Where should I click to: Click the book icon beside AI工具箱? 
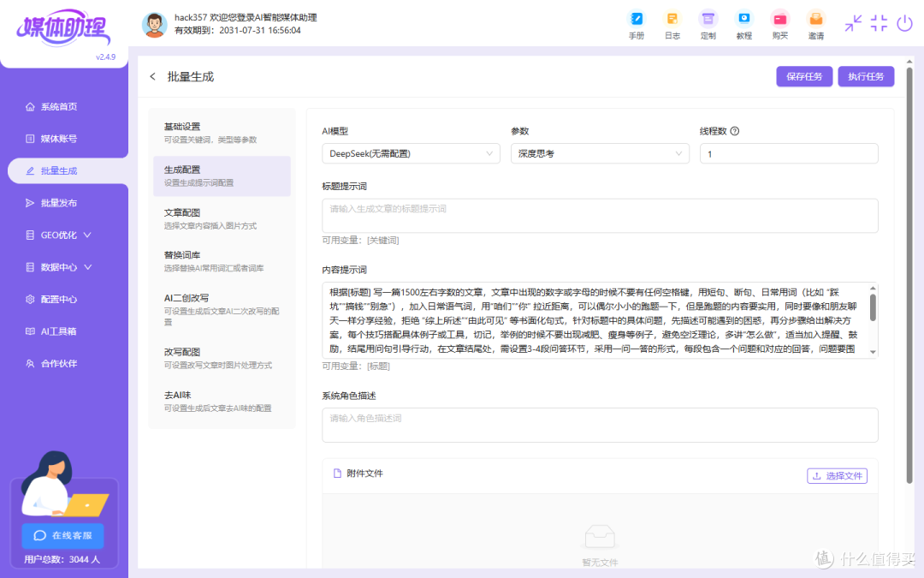point(30,331)
